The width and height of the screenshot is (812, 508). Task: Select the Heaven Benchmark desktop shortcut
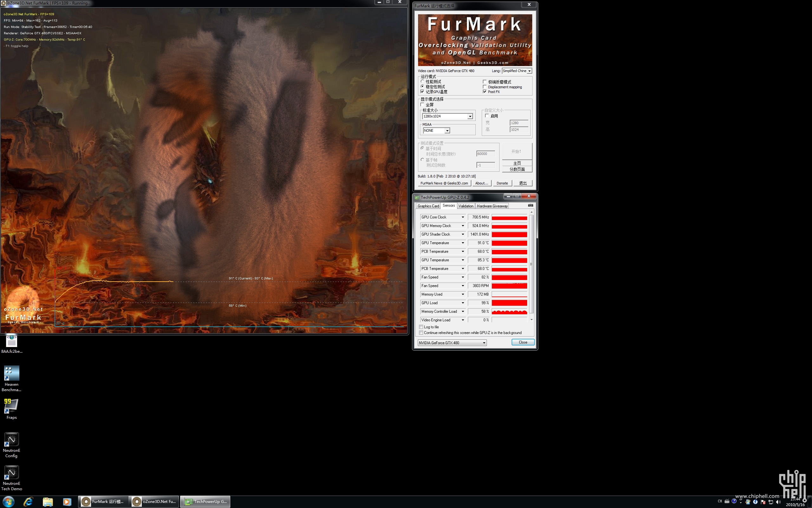tap(12, 379)
